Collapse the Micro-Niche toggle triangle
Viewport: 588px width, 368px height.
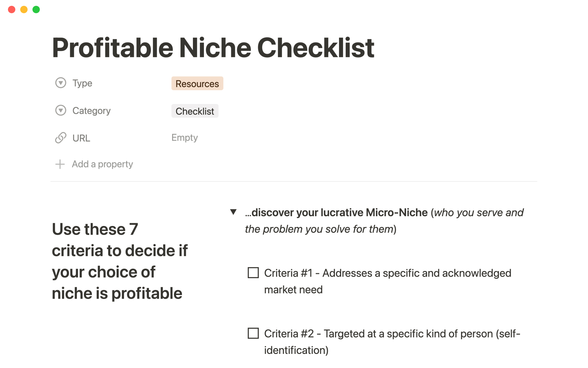(233, 212)
